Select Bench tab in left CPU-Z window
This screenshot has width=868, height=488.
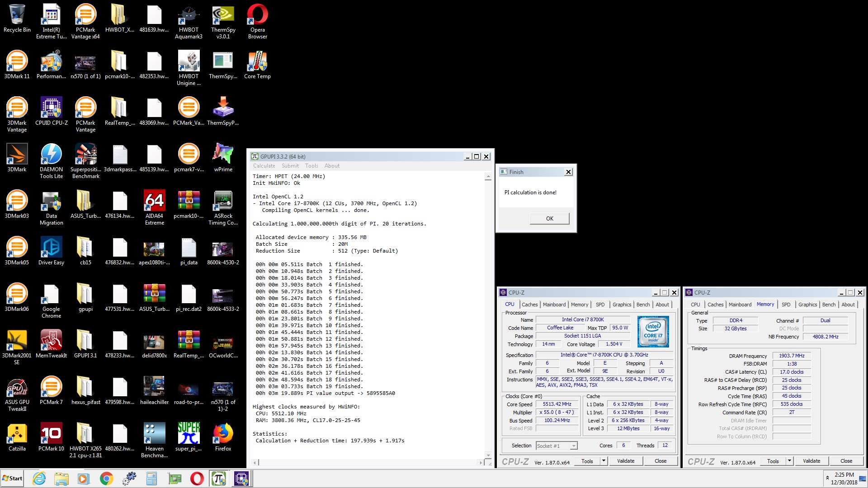tap(643, 305)
